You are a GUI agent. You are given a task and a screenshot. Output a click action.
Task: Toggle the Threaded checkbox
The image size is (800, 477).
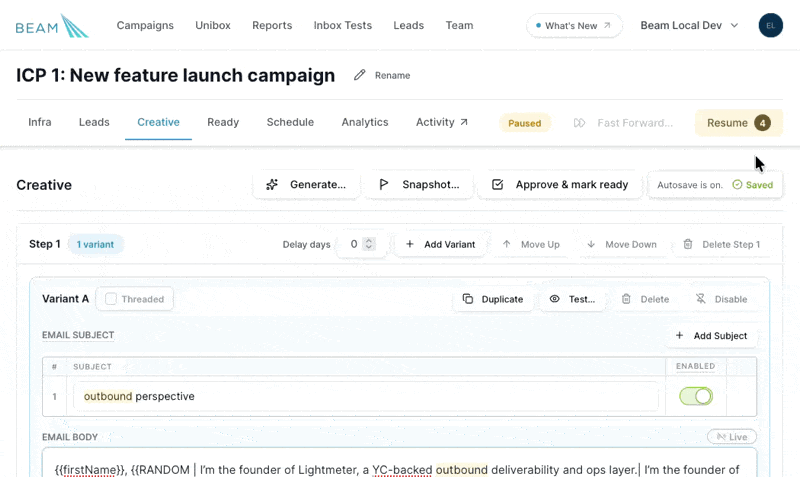click(111, 299)
